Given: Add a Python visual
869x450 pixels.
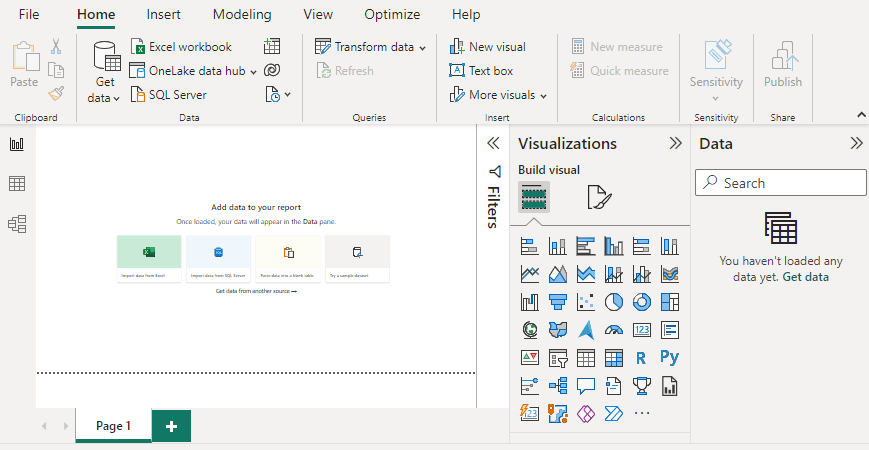Looking at the screenshot, I should coord(670,357).
